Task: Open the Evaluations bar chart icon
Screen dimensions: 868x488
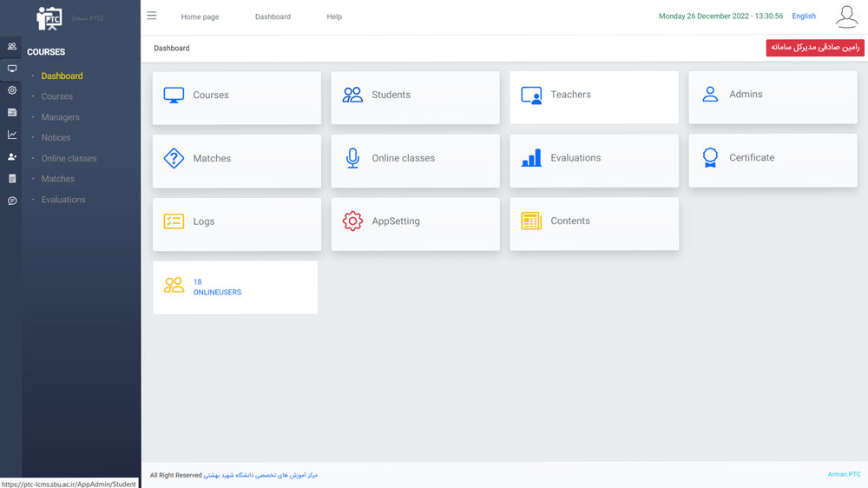Action: [531, 158]
